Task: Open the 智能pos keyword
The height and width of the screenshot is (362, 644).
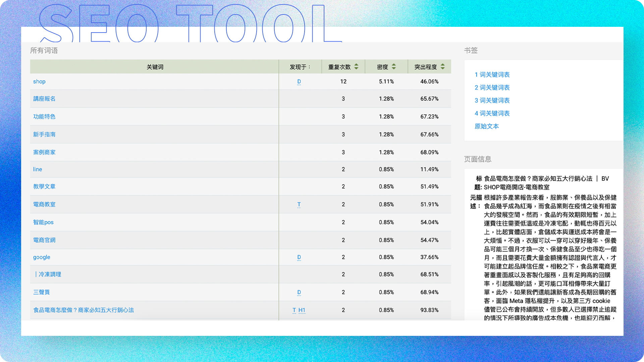Action: click(x=43, y=222)
